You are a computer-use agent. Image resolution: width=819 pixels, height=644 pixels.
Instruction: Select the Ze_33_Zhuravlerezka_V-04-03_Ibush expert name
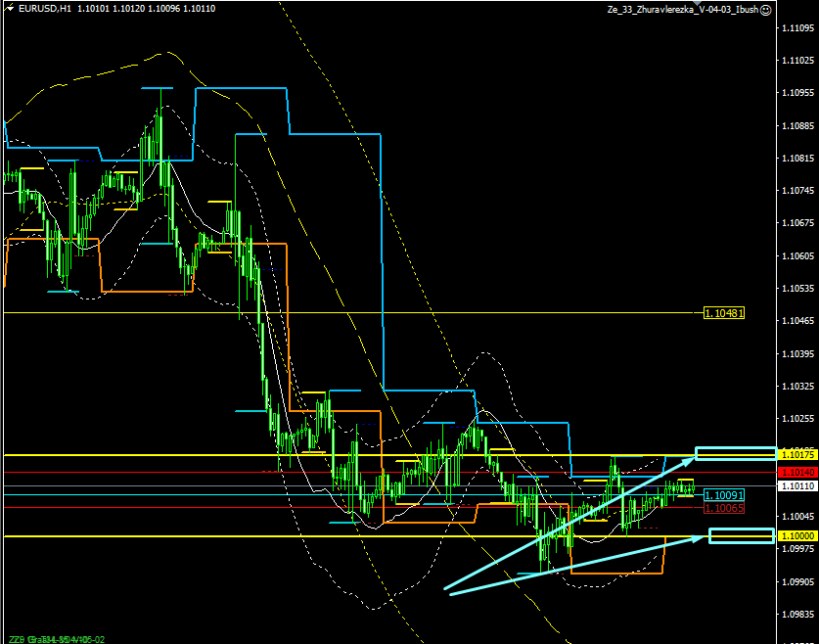[683, 10]
